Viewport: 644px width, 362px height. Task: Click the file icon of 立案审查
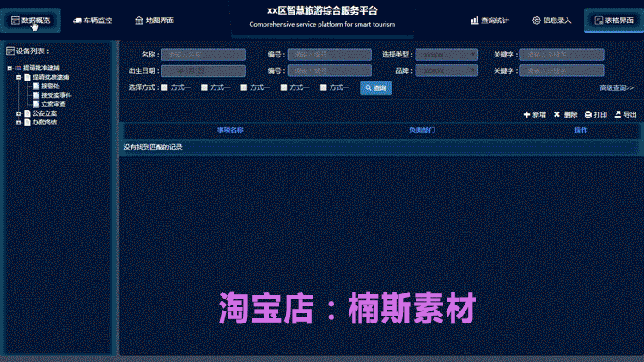pyautogui.click(x=37, y=105)
